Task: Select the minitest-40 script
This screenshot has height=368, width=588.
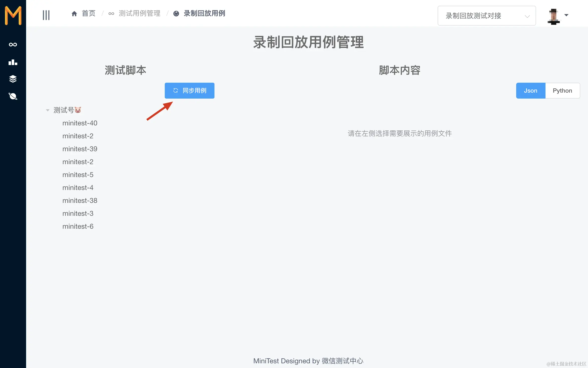Action: click(80, 123)
